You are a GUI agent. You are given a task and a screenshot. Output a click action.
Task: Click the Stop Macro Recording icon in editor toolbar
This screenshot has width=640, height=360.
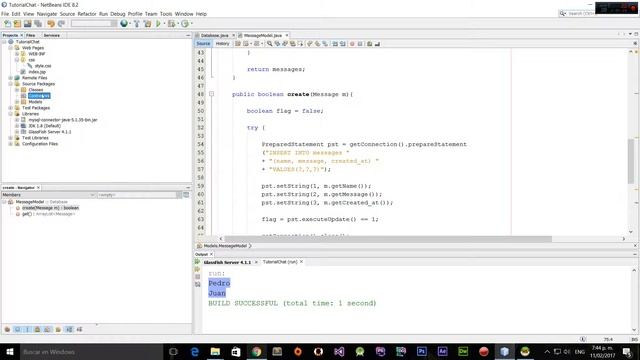coord(360,44)
